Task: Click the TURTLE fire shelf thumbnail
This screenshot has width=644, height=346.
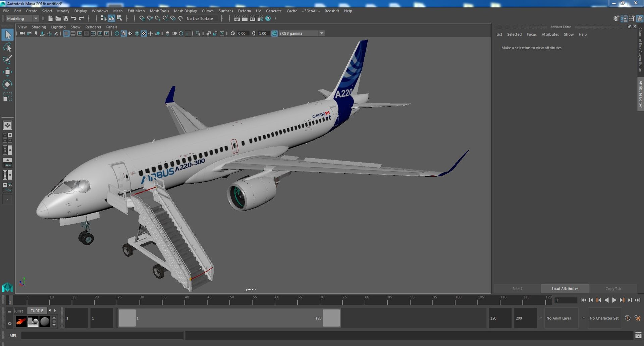Action: point(21,322)
